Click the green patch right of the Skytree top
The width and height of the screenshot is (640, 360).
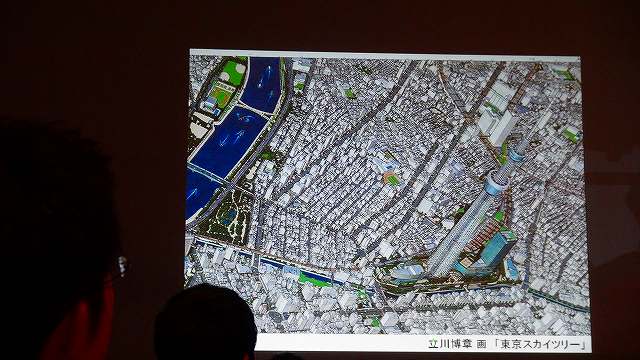pos(571,134)
